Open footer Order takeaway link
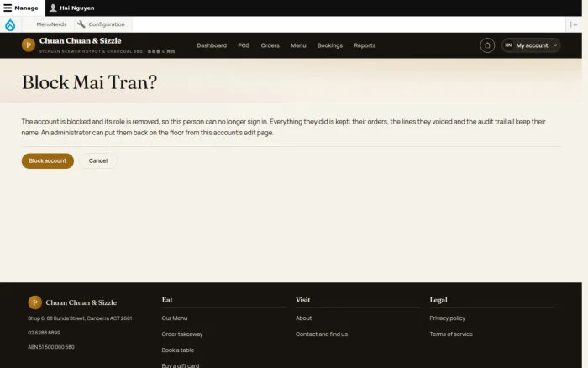This screenshot has height=368, width=588. [182, 334]
